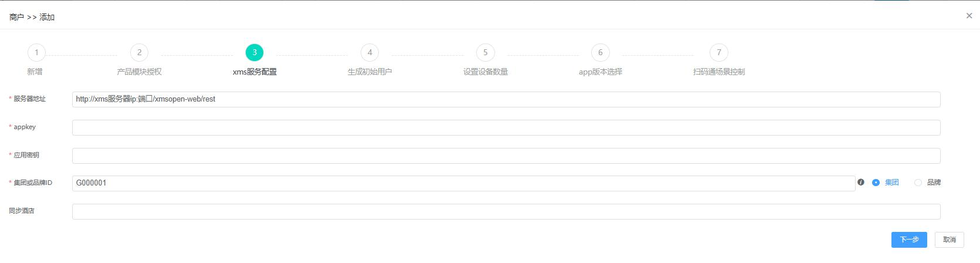Click the active step 3 circle
The height and width of the screenshot is (263, 980).
255,53
